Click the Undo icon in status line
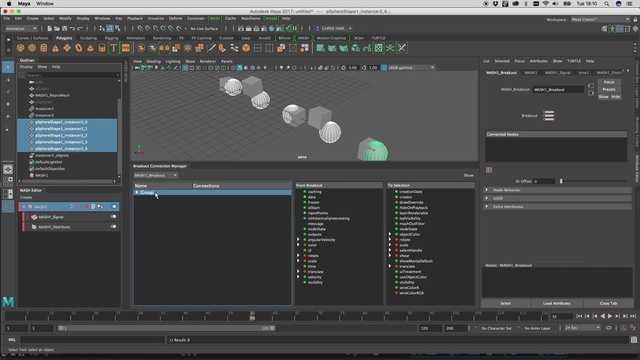640x360 pixels. tap(72, 29)
